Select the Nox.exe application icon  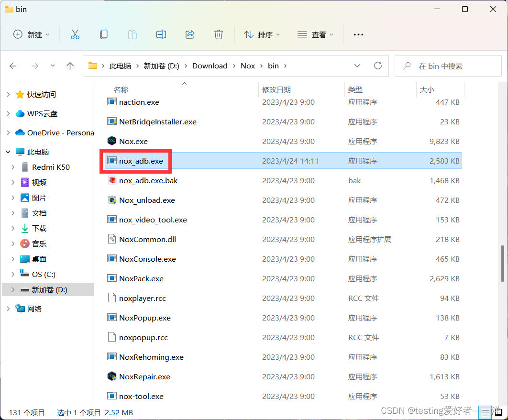112,141
